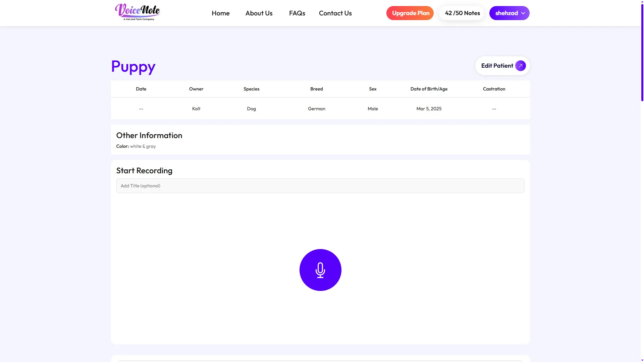Click the Breed value German
The width and height of the screenshot is (644, 362).
click(317, 109)
